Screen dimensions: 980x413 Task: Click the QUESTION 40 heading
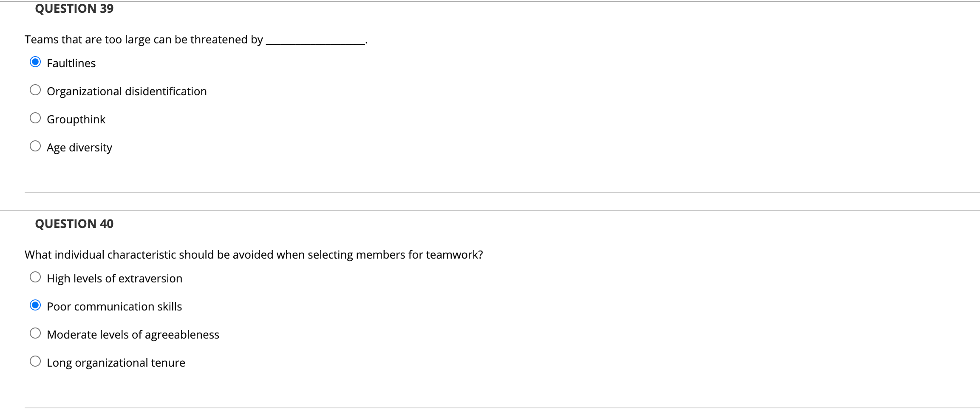[74, 223]
